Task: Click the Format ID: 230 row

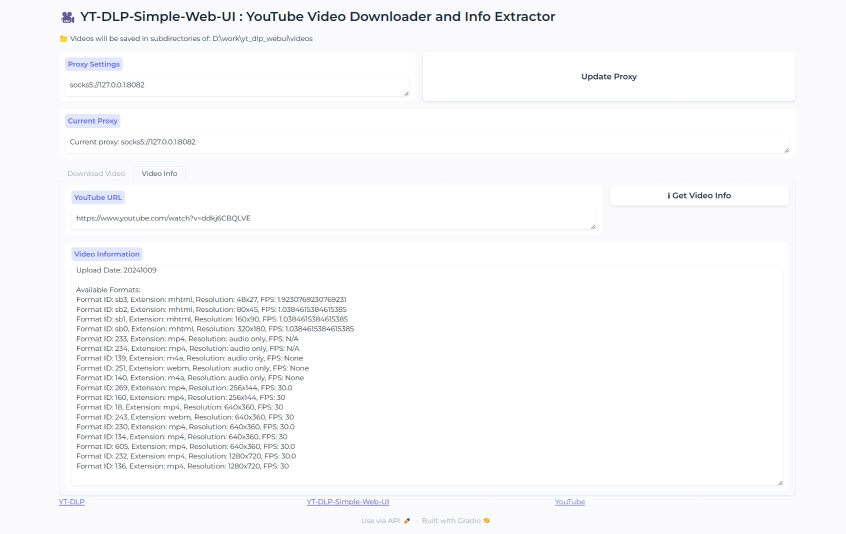Action: (185, 427)
